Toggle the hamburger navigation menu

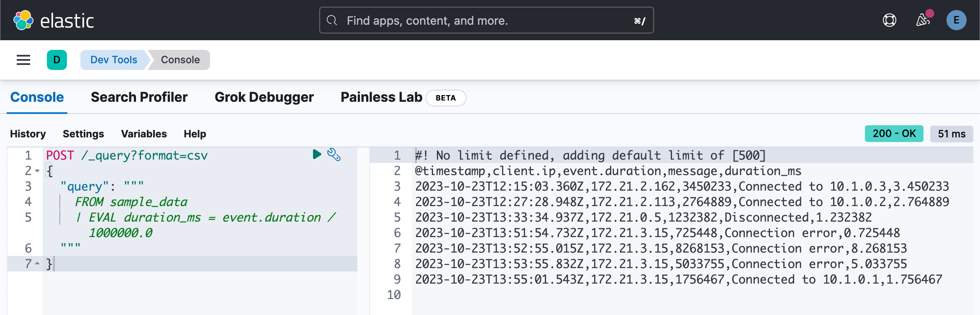23,60
